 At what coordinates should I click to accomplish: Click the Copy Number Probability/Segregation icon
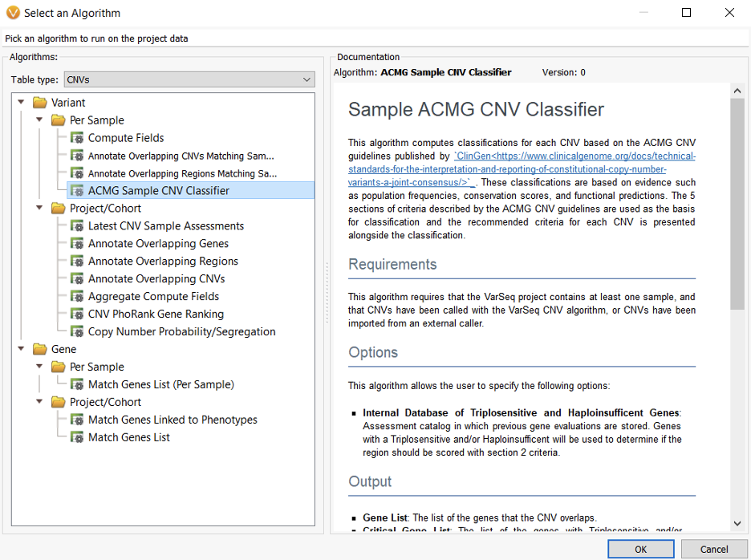[x=77, y=332]
